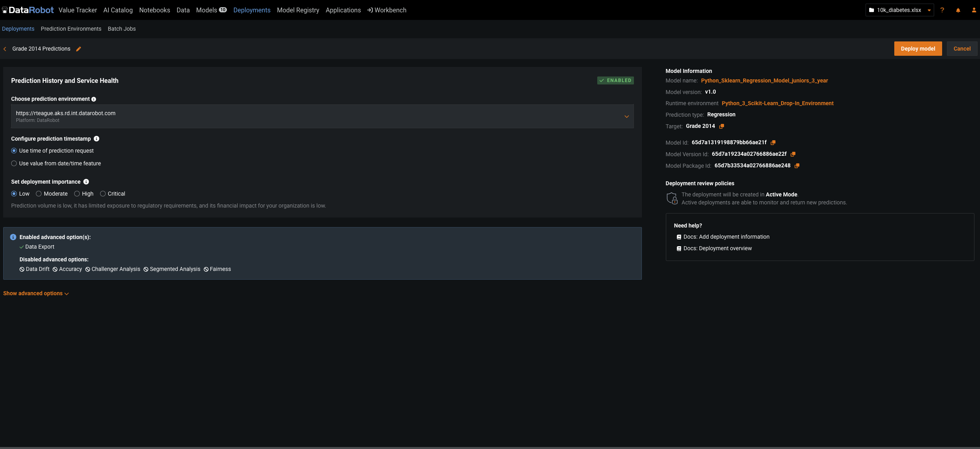Copy the Model Package Id value
This screenshot has height=449, width=980.
[797, 166]
